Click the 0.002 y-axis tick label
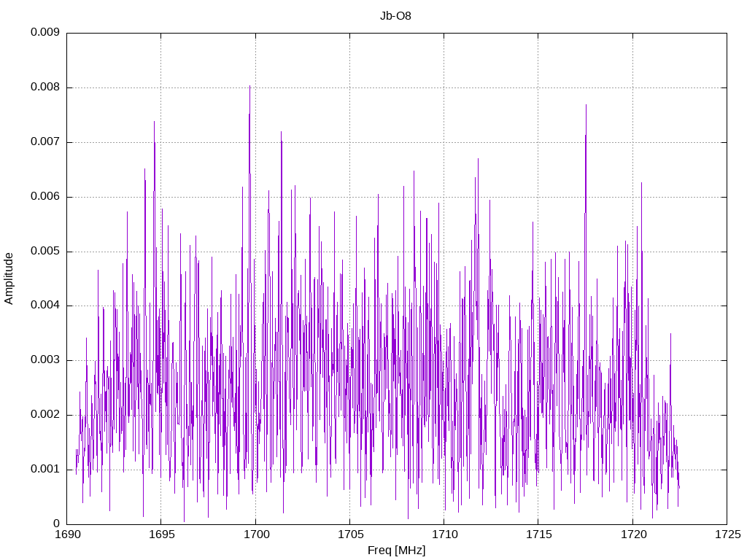This screenshot has width=747, height=560. [x=45, y=415]
